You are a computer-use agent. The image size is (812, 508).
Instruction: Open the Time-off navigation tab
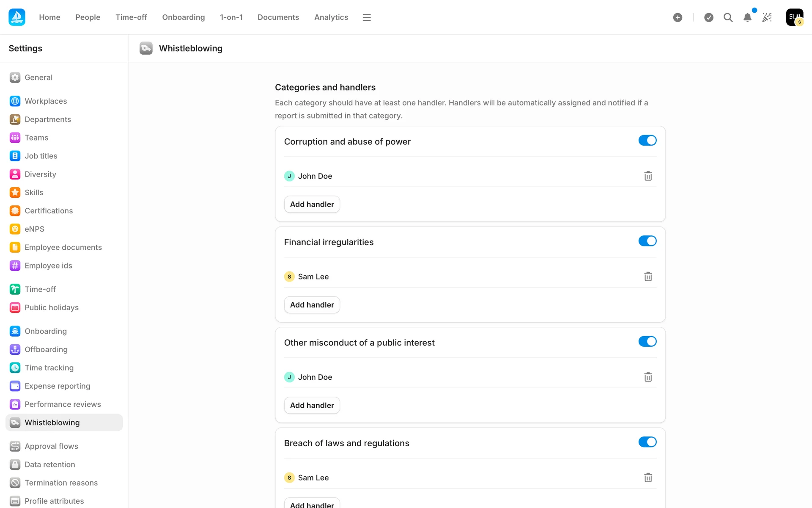[x=131, y=17]
